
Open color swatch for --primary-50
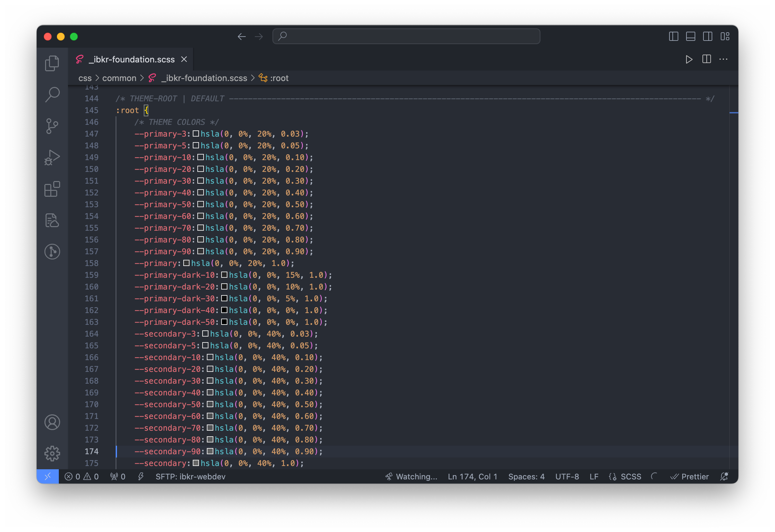[x=200, y=204]
